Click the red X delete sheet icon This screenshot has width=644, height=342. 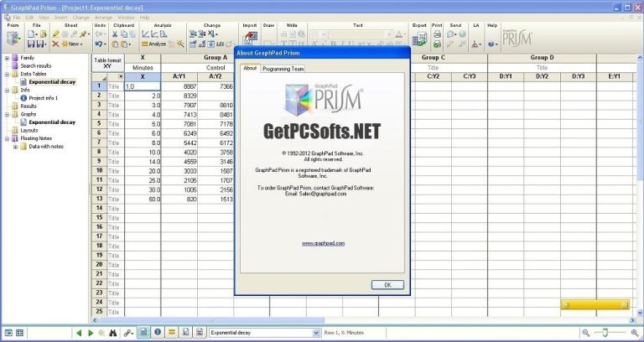pyautogui.click(x=55, y=44)
